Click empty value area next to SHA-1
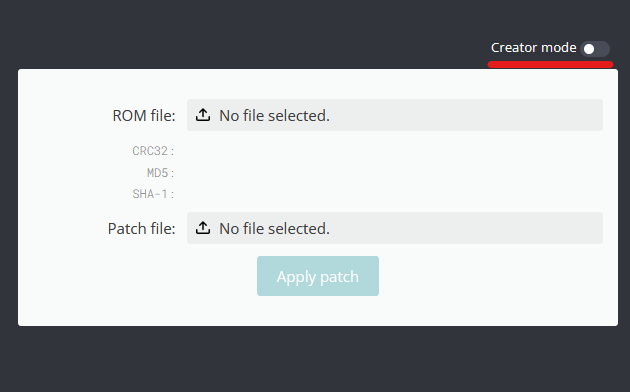 (395, 194)
